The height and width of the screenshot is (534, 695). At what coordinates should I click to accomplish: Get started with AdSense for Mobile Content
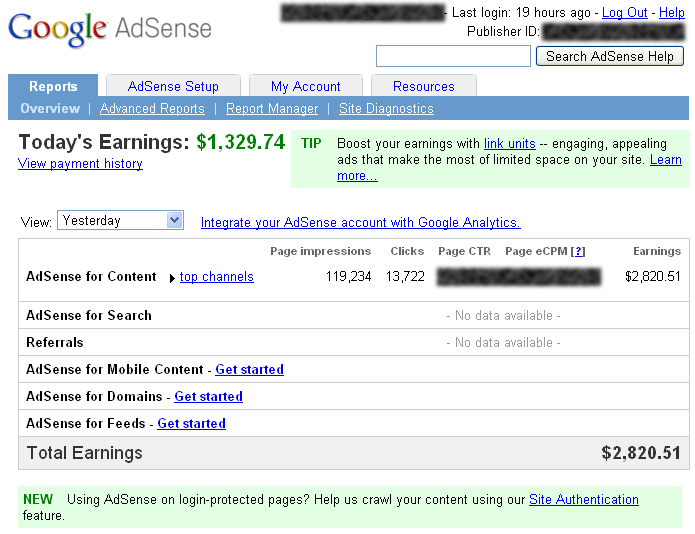250,370
